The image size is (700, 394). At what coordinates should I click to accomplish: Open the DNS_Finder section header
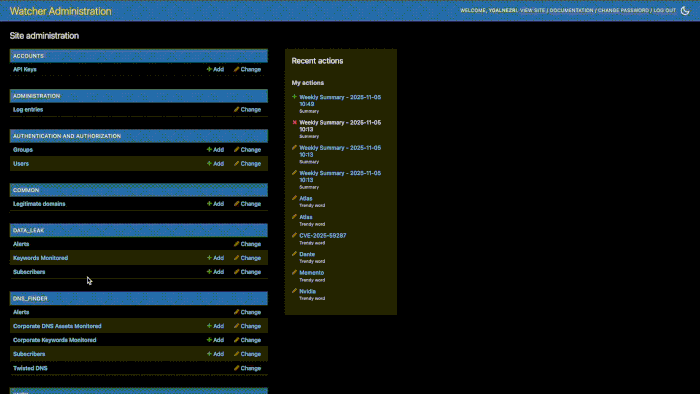(x=30, y=299)
